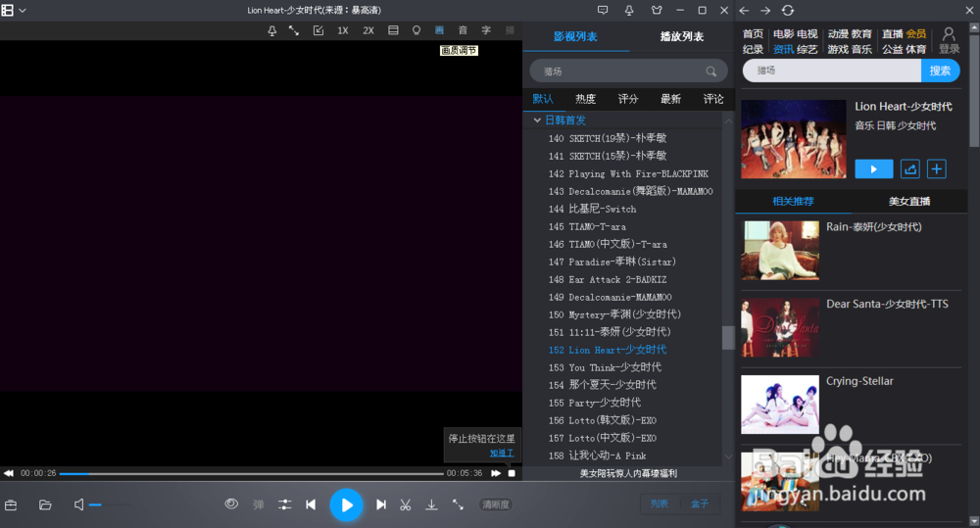Viewport: 980px width, 528px height.
Task: Select 145 TIAMO-T-ara
Action: click(587, 226)
